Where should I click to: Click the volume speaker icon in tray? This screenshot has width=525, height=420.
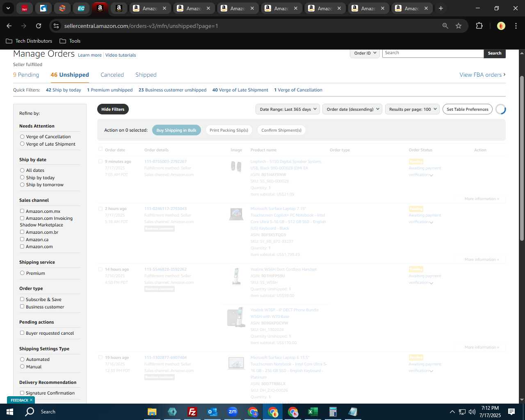pos(472,412)
